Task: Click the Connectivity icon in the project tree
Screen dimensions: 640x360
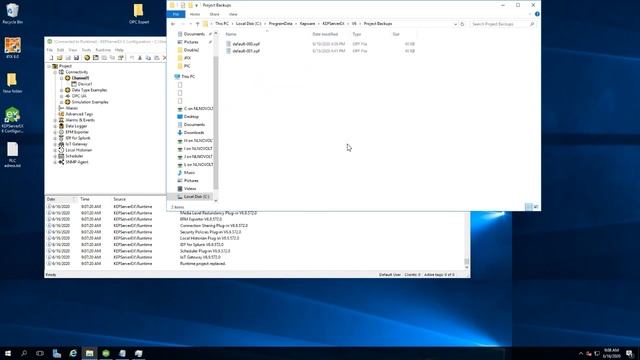Action: pyautogui.click(x=62, y=72)
